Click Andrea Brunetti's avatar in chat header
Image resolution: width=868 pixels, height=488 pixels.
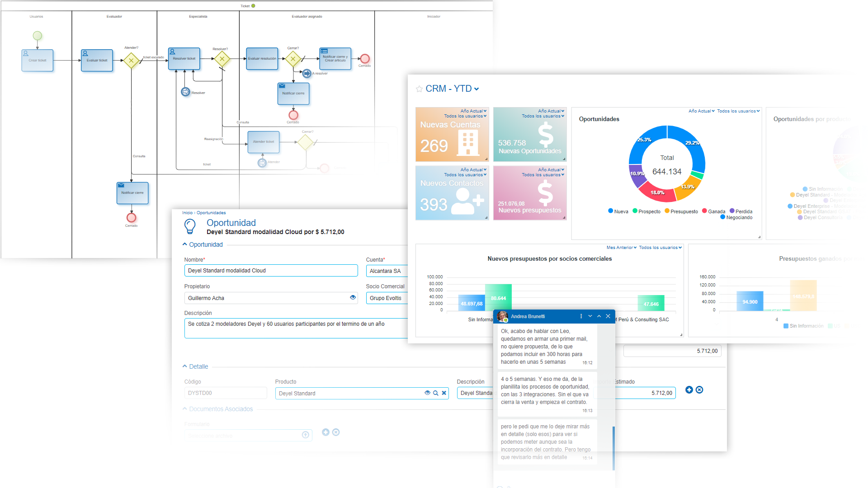pyautogui.click(x=502, y=316)
